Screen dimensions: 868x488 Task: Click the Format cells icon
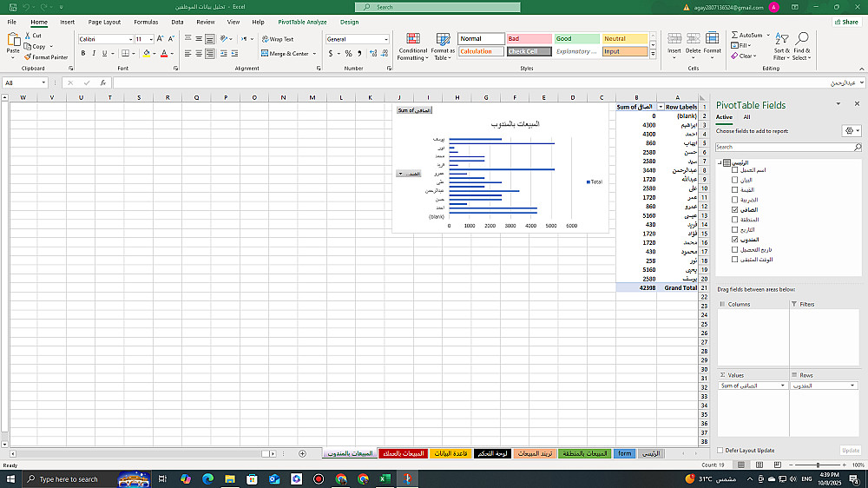tap(712, 38)
